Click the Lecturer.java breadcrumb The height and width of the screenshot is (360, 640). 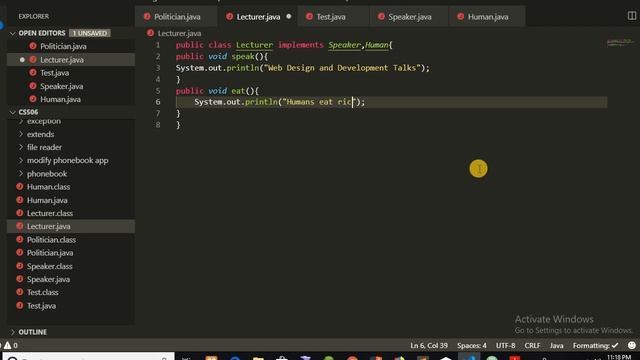click(x=179, y=33)
